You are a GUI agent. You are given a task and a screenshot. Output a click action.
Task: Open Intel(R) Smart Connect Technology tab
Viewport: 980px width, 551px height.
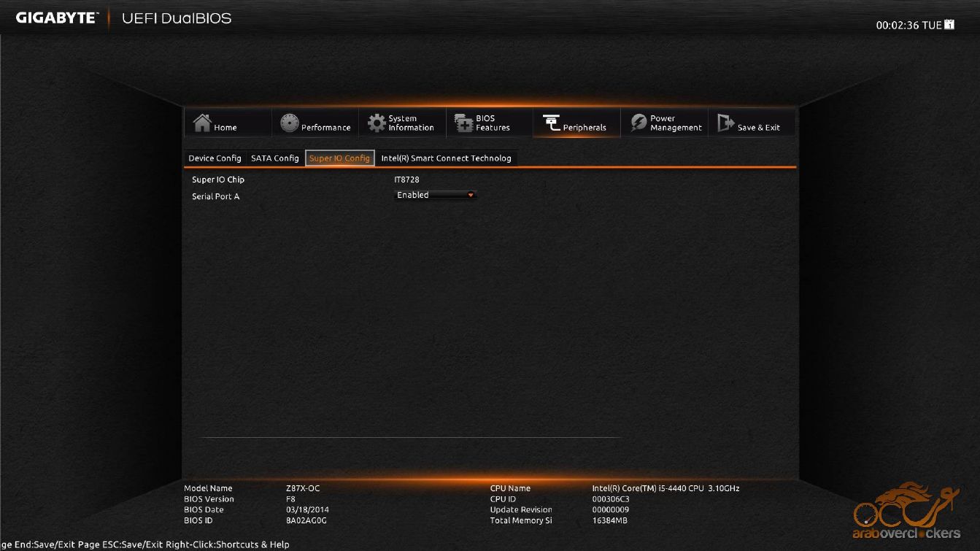446,158
